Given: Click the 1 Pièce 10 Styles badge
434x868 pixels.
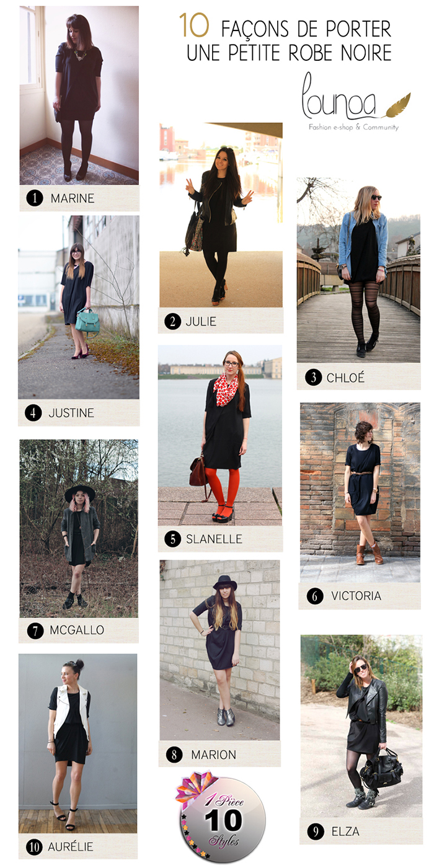Looking at the screenshot, I should [x=221, y=818].
